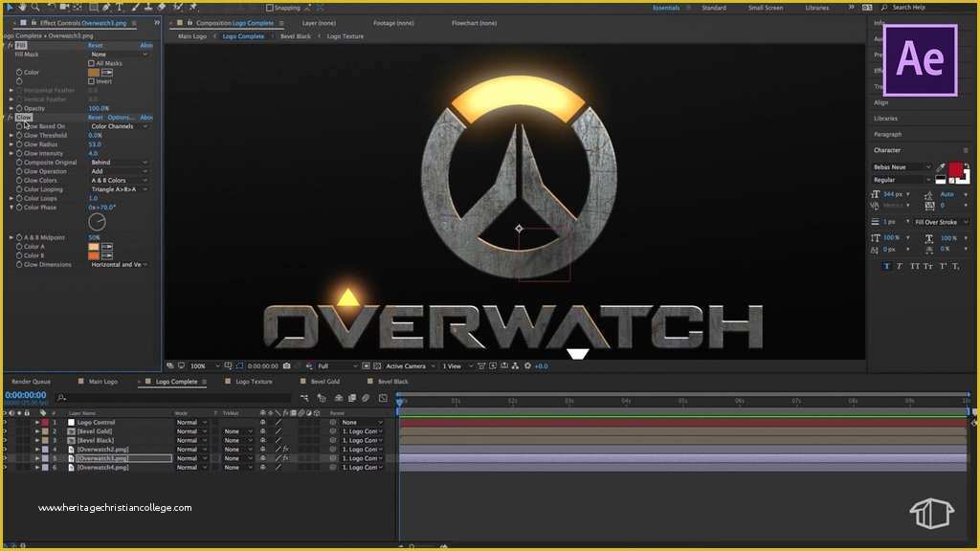Click Reset for the Glow effect
Image resolution: width=980 pixels, height=551 pixels.
[95, 118]
